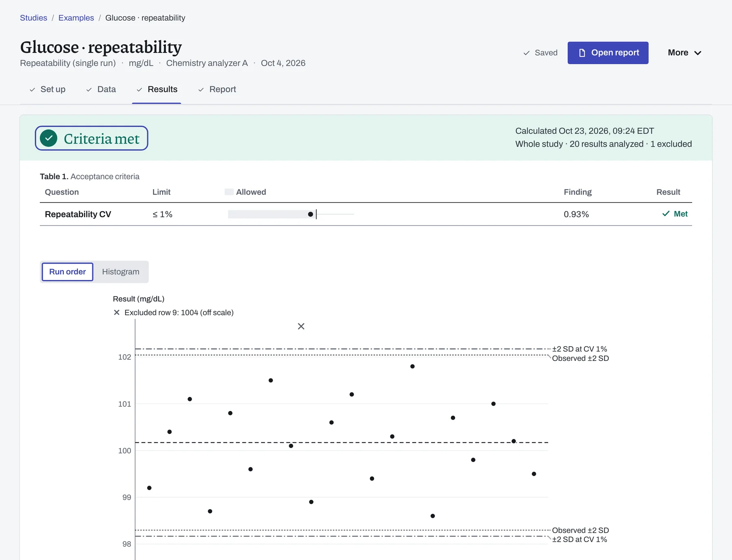Click the checkmark icon beside Set up
732x560 pixels.
[32, 89]
